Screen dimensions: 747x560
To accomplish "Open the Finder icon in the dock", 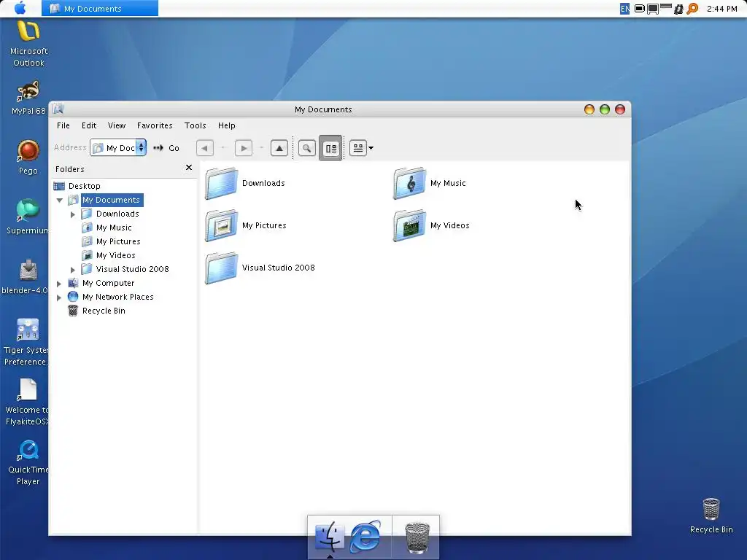I will click(x=330, y=537).
